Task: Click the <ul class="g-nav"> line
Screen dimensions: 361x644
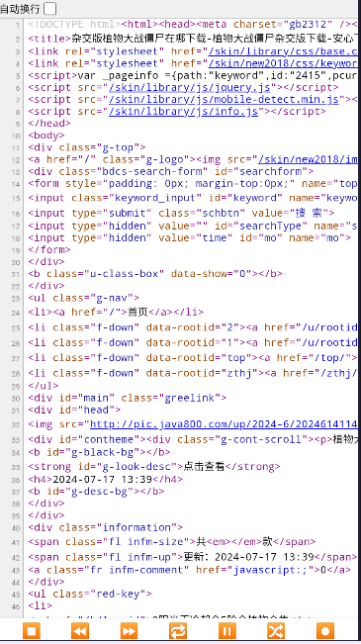Action: [84, 298]
